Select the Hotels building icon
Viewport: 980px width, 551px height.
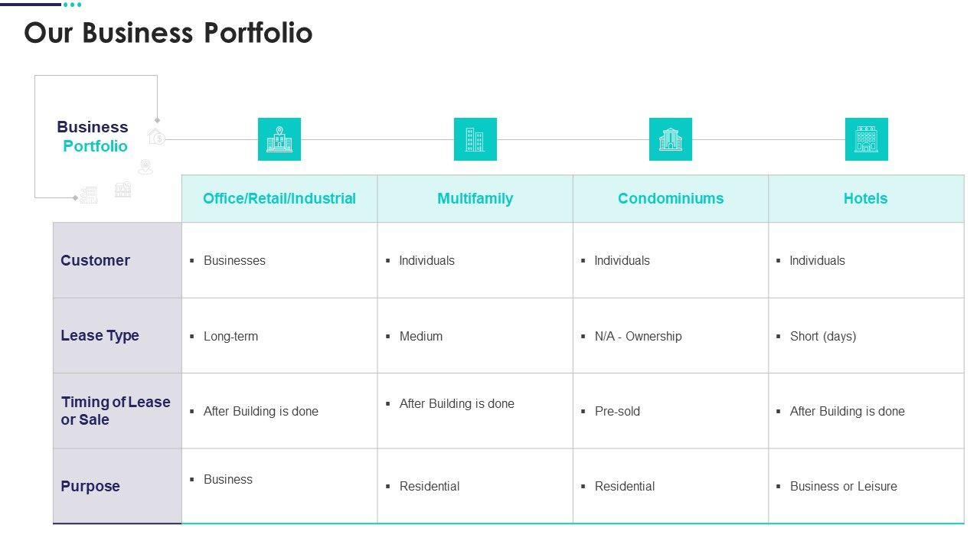(866, 139)
